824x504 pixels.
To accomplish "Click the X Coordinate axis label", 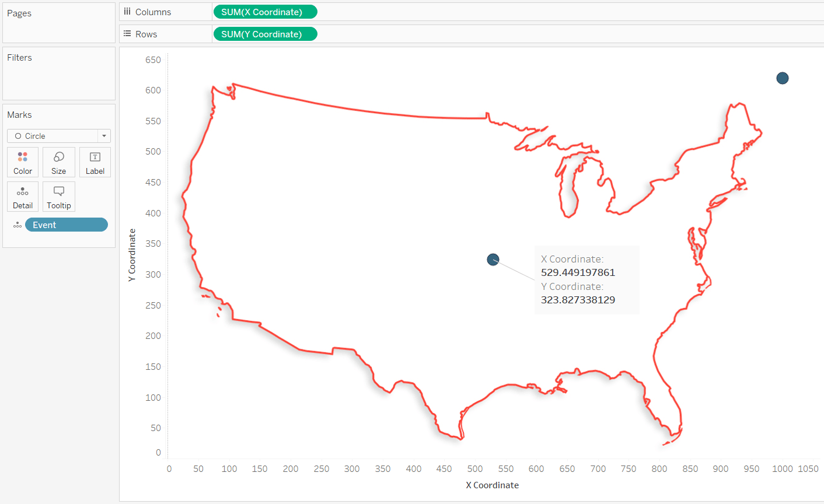I will point(492,485).
